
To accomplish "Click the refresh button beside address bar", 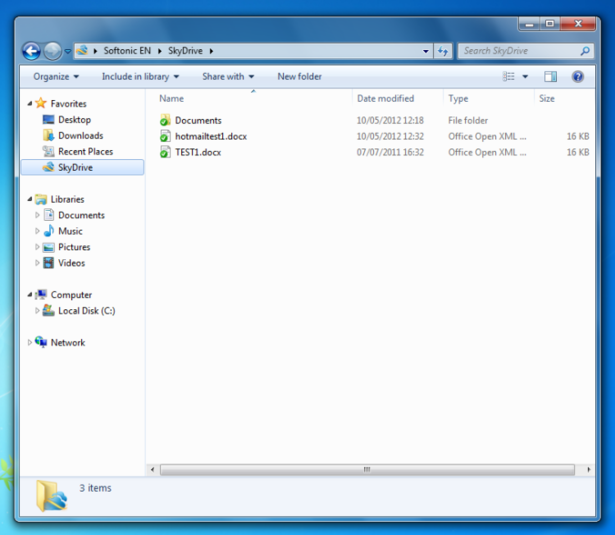I will click(443, 50).
